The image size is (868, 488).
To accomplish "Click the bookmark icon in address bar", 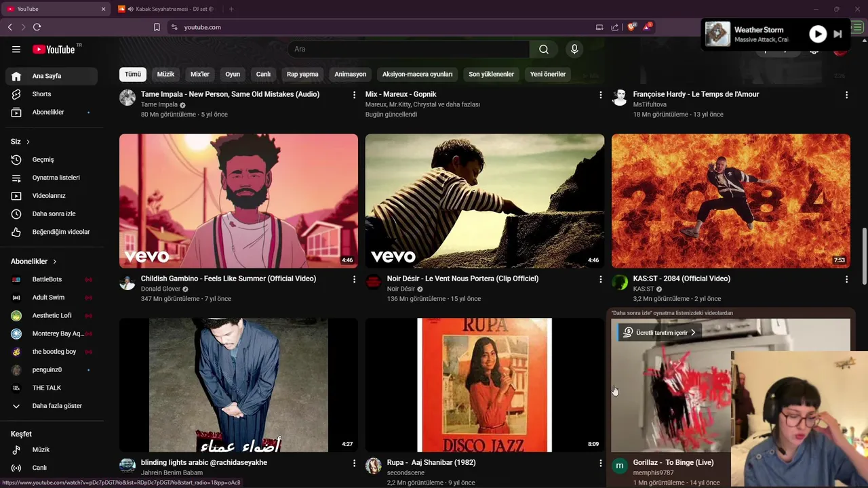I will pyautogui.click(x=157, y=27).
